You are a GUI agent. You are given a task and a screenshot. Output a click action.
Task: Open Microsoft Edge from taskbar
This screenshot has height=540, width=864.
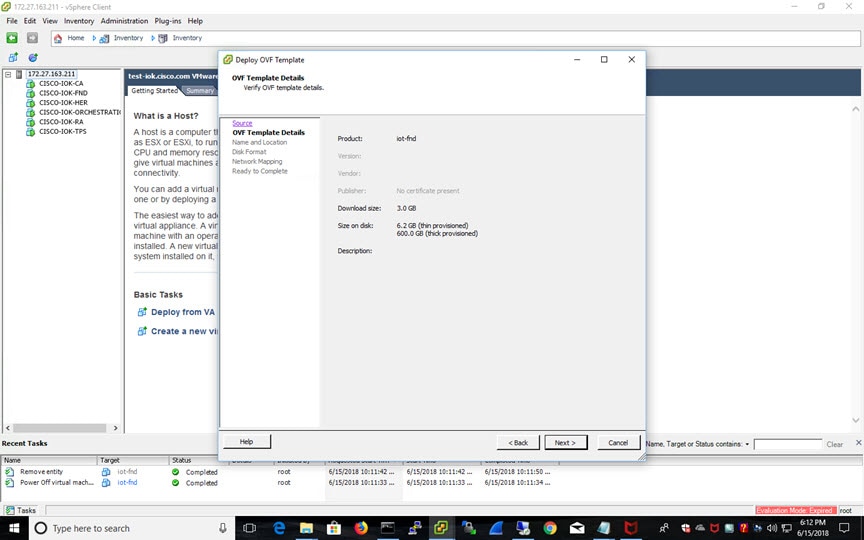[279, 528]
